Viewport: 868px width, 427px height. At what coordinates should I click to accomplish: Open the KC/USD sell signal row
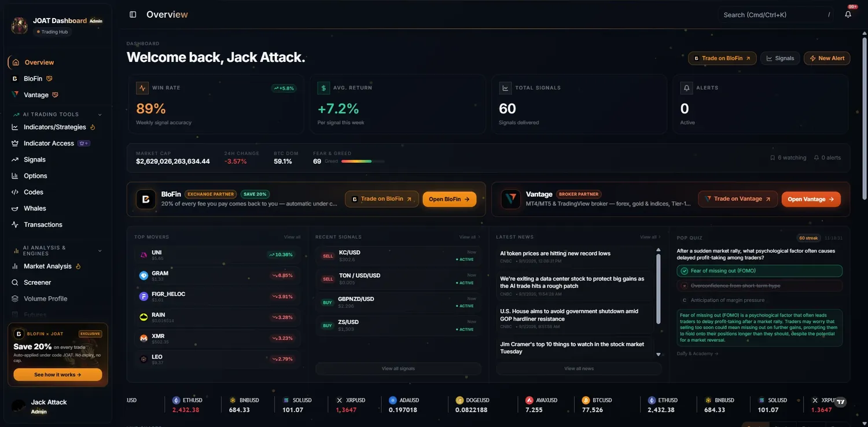(398, 256)
